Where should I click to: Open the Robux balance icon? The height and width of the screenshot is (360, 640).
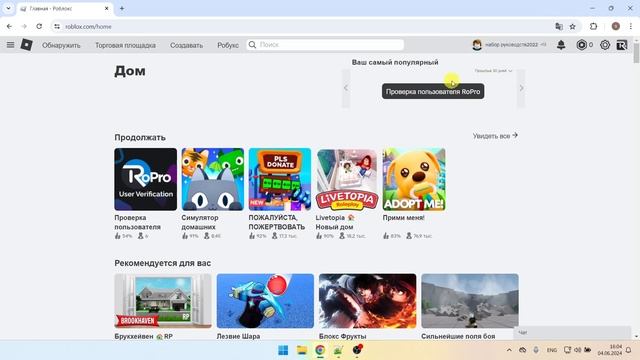(x=581, y=45)
